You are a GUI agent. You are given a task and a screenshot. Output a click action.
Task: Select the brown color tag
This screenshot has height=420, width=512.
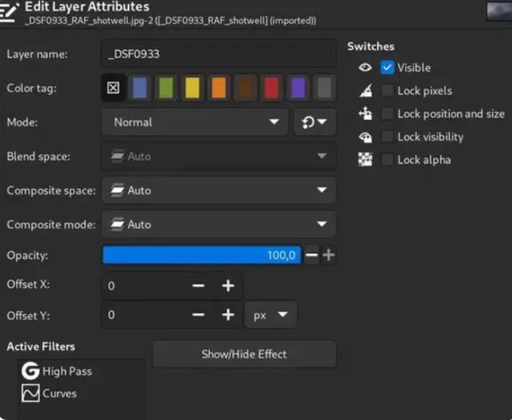pos(245,88)
